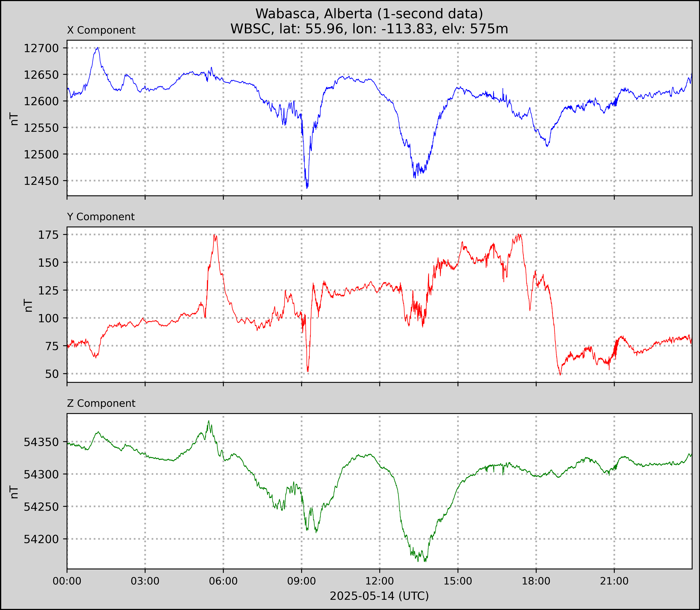Click the 175 tick on Y plot
Screen dimensions: 700x610
tap(48, 235)
